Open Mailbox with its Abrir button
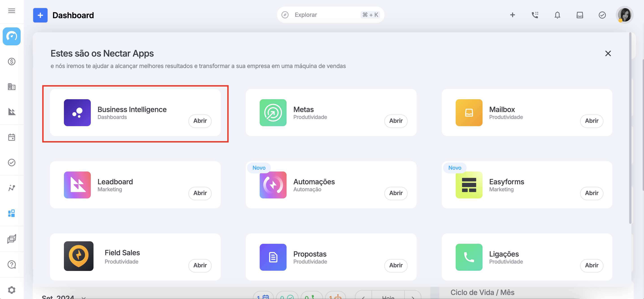 coord(592,121)
